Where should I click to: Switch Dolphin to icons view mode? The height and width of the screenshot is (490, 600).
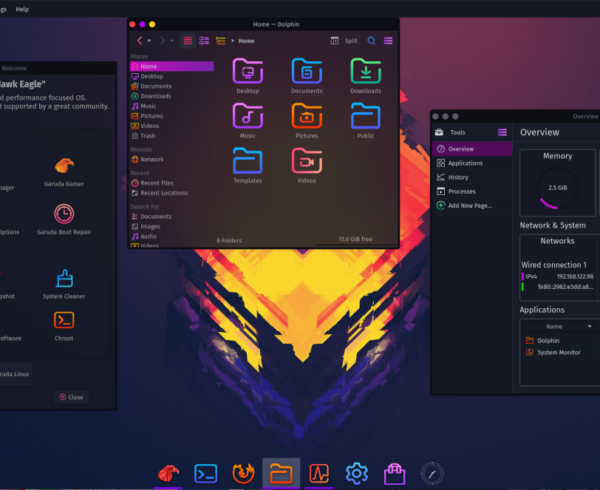[187, 41]
